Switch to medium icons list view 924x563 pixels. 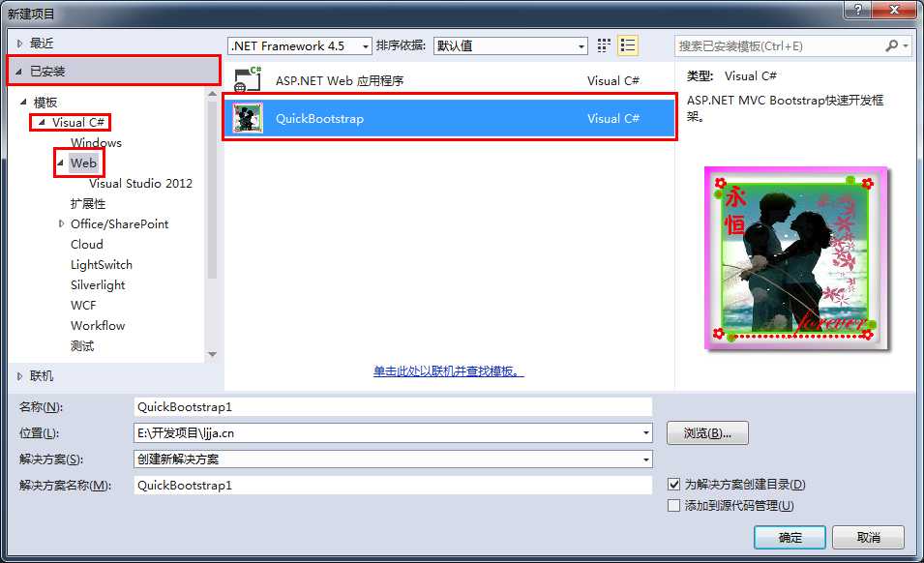point(628,45)
